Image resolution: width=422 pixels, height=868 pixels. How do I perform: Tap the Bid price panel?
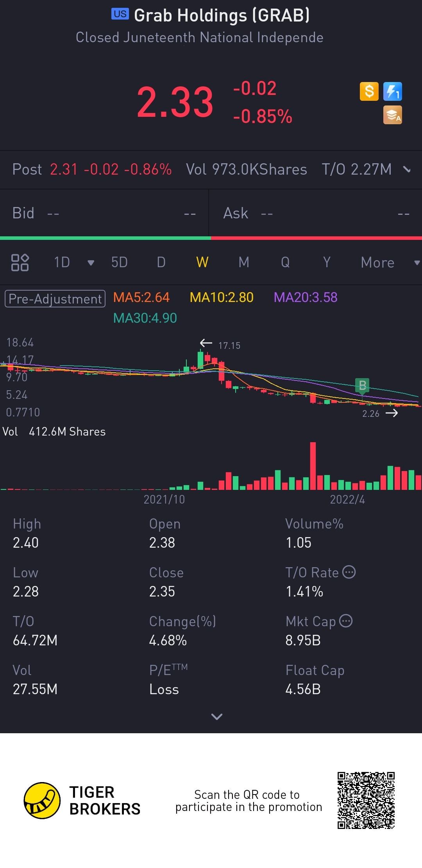tap(104, 213)
